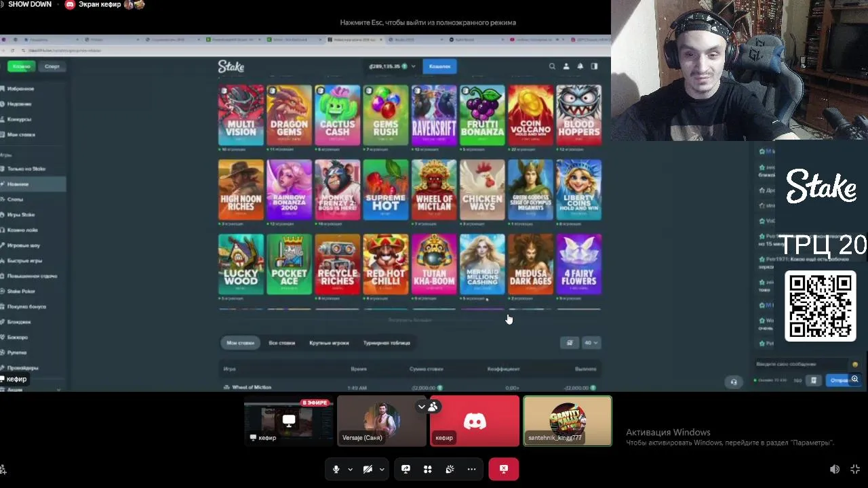Screen dimensions: 868x488
Task: Open the High Noon Riches game tile
Action: (241, 190)
